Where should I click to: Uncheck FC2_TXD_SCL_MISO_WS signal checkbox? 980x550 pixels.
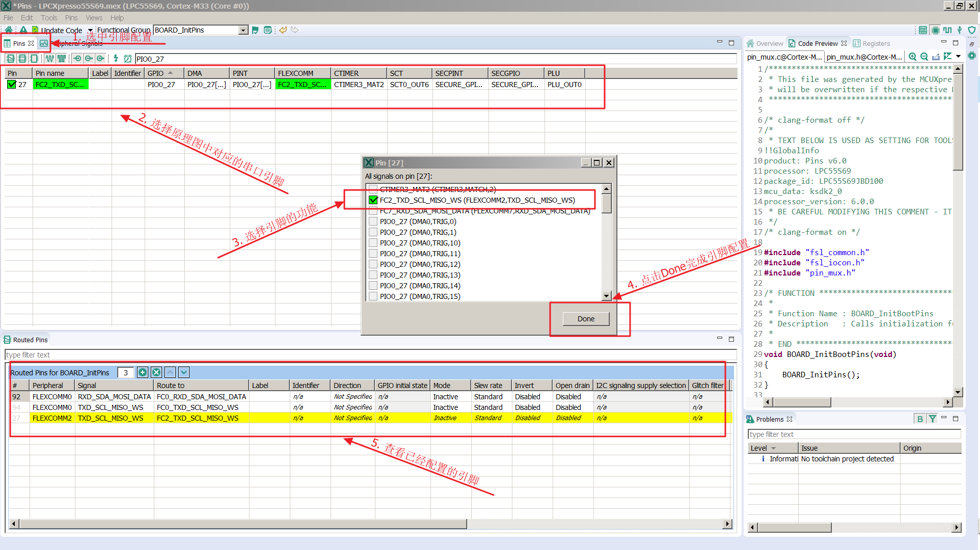point(373,200)
